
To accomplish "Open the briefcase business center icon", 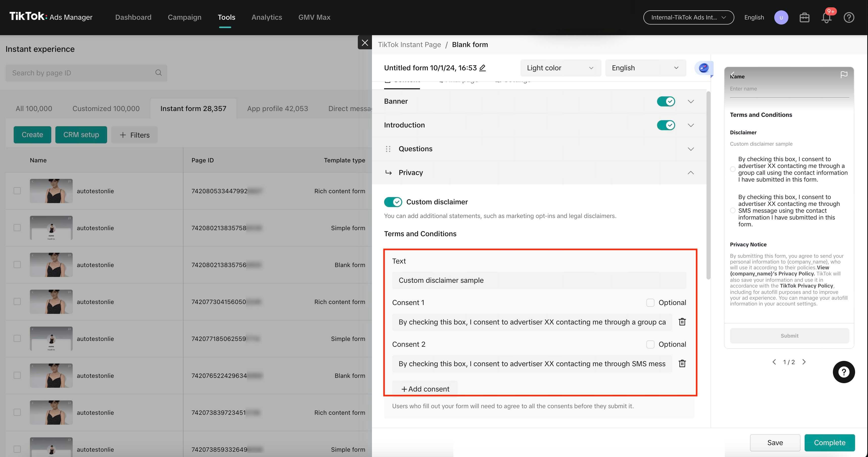I will coord(804,17).
